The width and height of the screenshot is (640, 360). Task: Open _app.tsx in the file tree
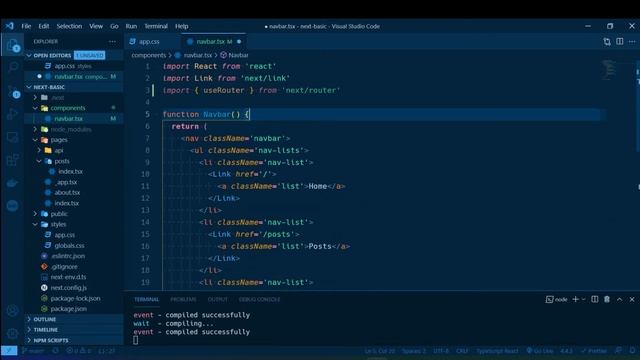[67, 182]
